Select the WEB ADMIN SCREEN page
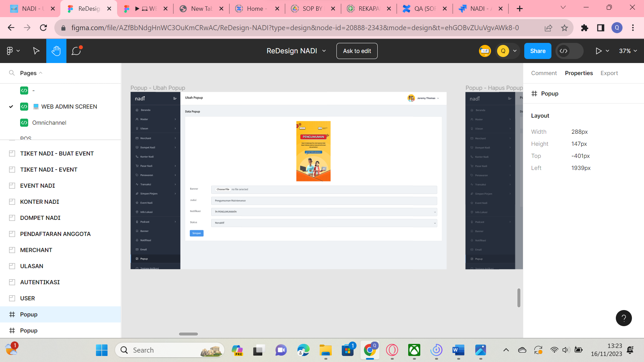Viewport: 644px width, 362px height. coord(69,107)
